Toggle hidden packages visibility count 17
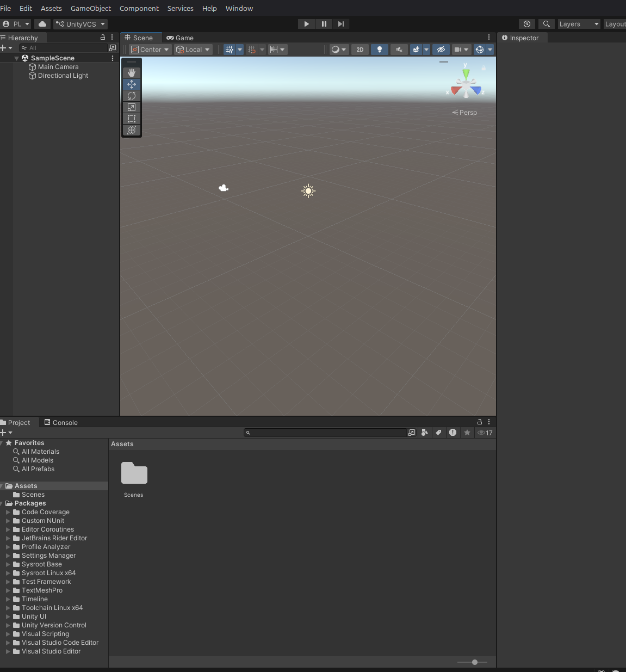The image size is (626, 672). click(x=485, y=433)
